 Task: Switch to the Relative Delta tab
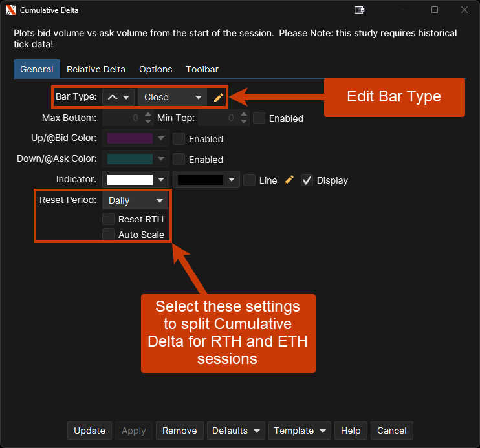96,69
